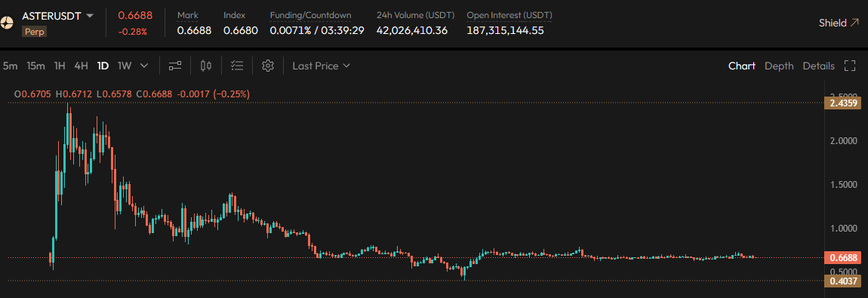The image size is (868, 298).
Task: Toggle fullscreen chart icon
Action: click(850, 66)
